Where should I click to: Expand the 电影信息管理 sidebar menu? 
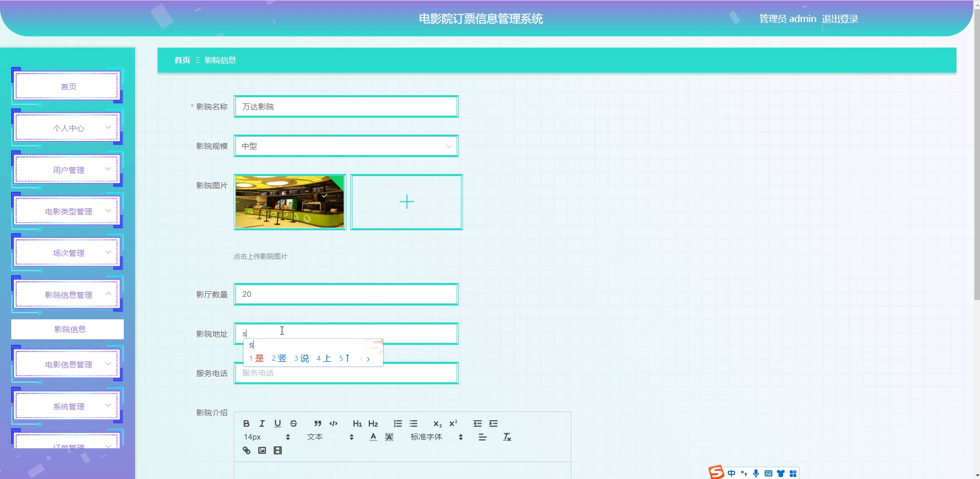click(x=67, y=364)
